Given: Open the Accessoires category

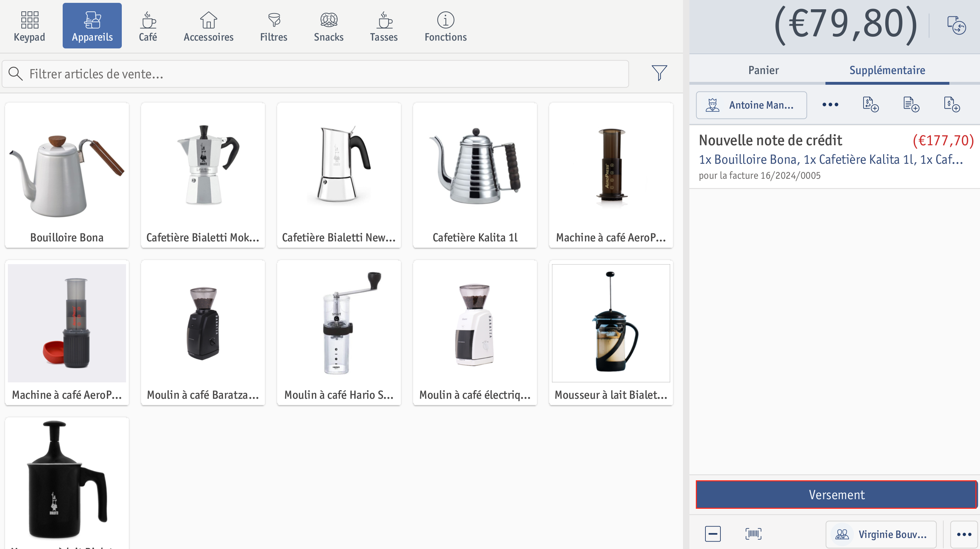Looking at the screenshot, I should (x=208, y=26).
